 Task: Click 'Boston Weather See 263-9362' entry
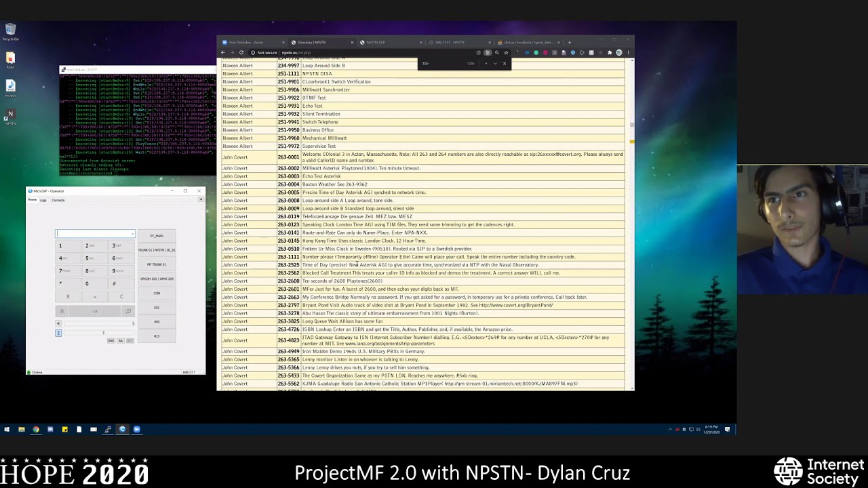point(334,184)
